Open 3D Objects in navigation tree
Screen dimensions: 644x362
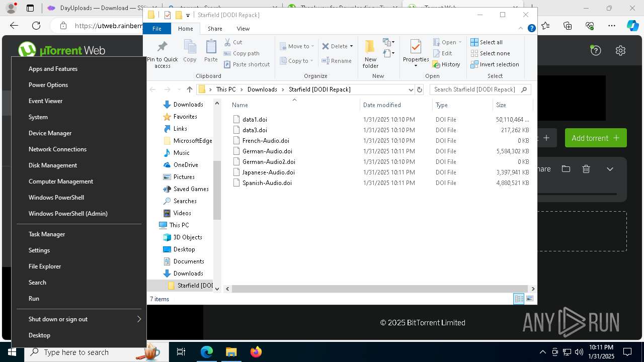point(188,237)
